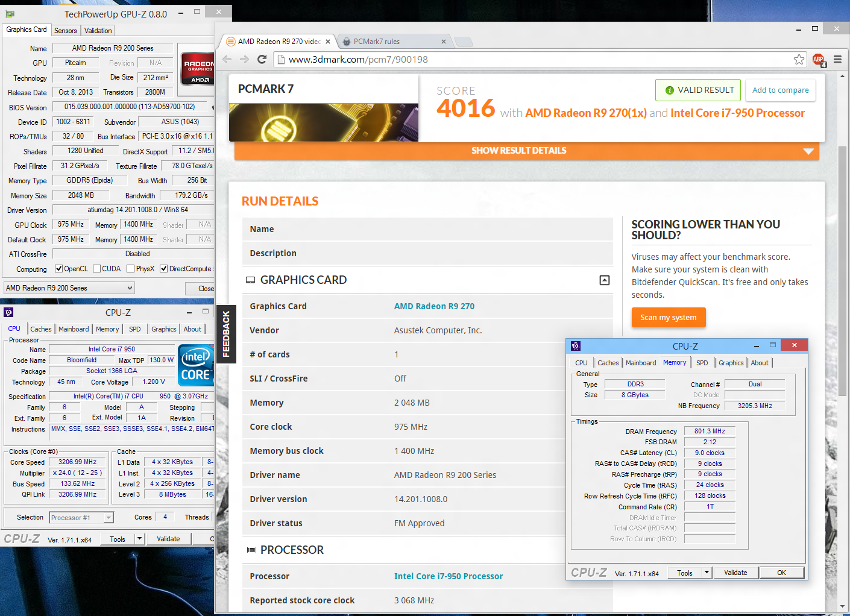Click the left CPU-Z window title icon
Viewport: 850px width, 616px height.
(8, 312)
